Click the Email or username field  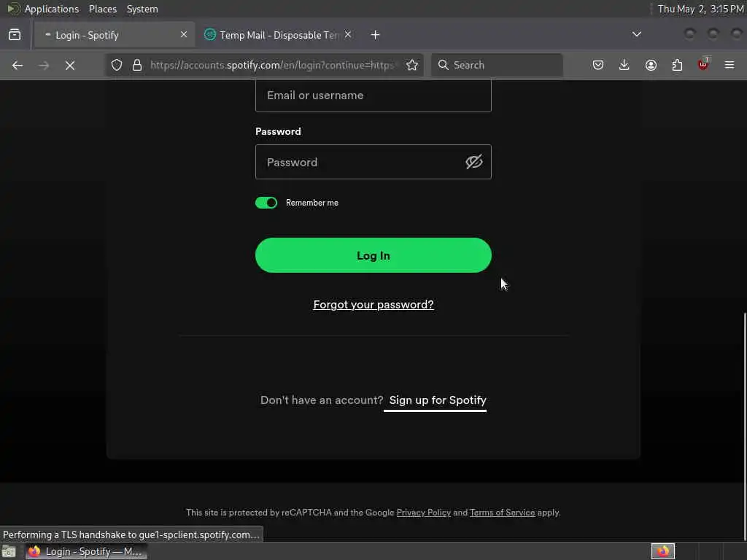tap(373, 96)
